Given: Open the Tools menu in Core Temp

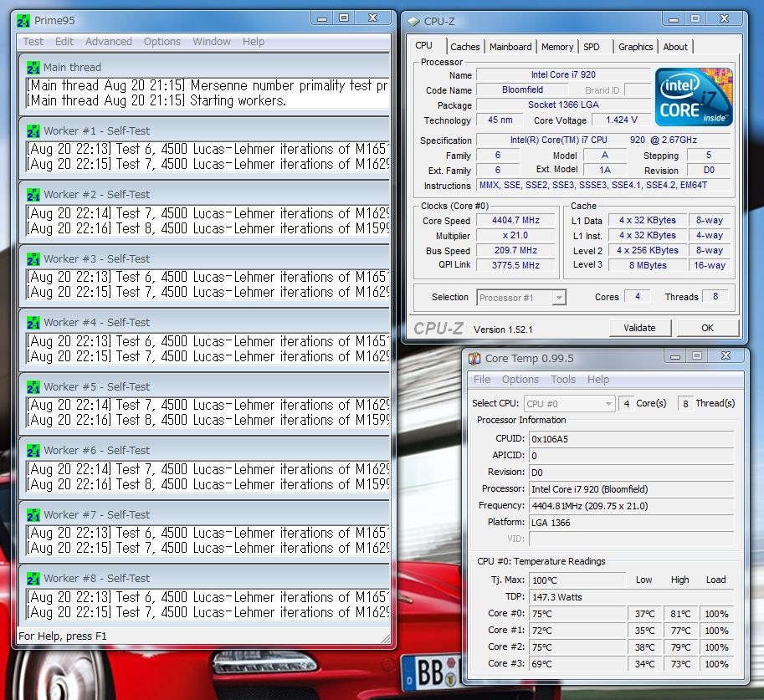Looking at the screenshot, I should coord(563,380).
